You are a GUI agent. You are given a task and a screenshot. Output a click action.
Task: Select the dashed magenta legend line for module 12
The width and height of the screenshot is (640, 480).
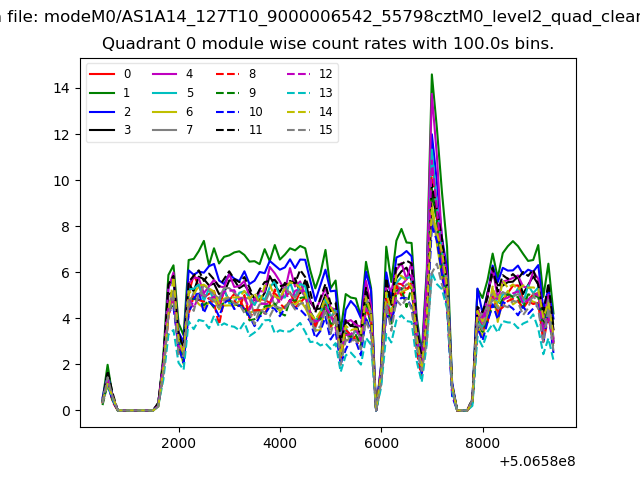click(297, 74)
